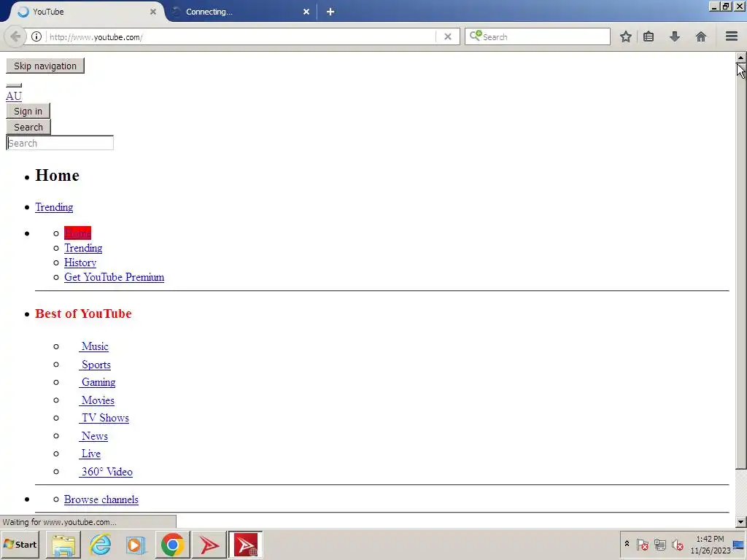This screenshot has width=747, height=560.
Task: Open the History link
Action: [80, 262]
